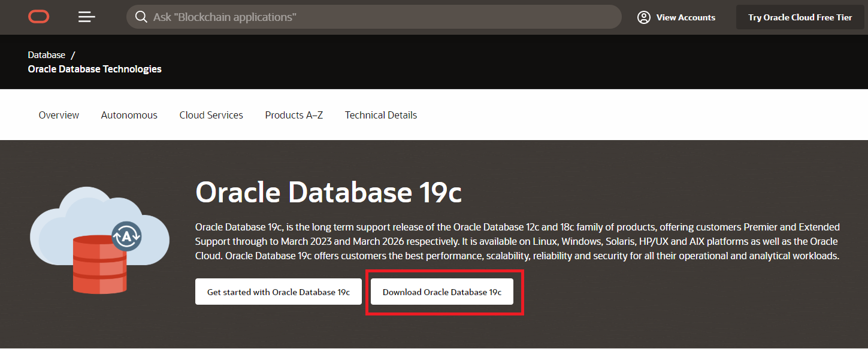This screenshot has height=349, width=868.
Task: Open View Accounts
Action: pyautogui.click(x=676, y=17)
